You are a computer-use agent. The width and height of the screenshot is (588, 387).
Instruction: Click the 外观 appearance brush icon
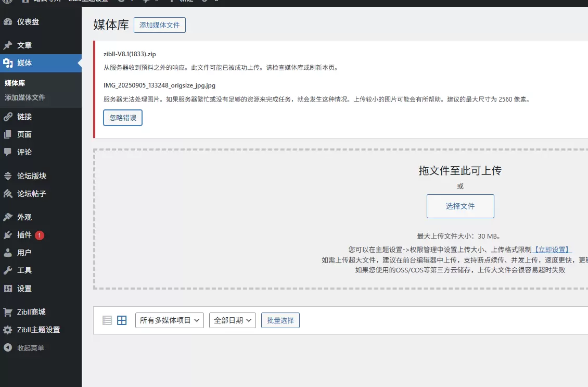tap(8, 217)
